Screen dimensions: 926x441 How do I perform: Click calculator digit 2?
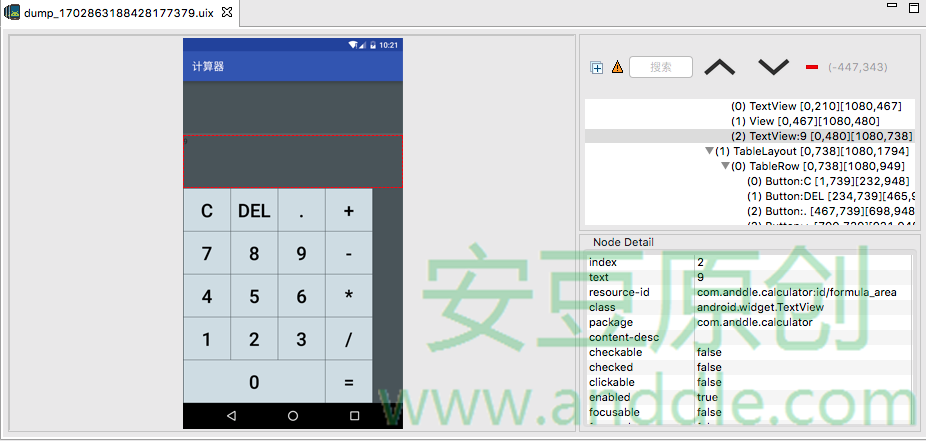pos(254,339)
